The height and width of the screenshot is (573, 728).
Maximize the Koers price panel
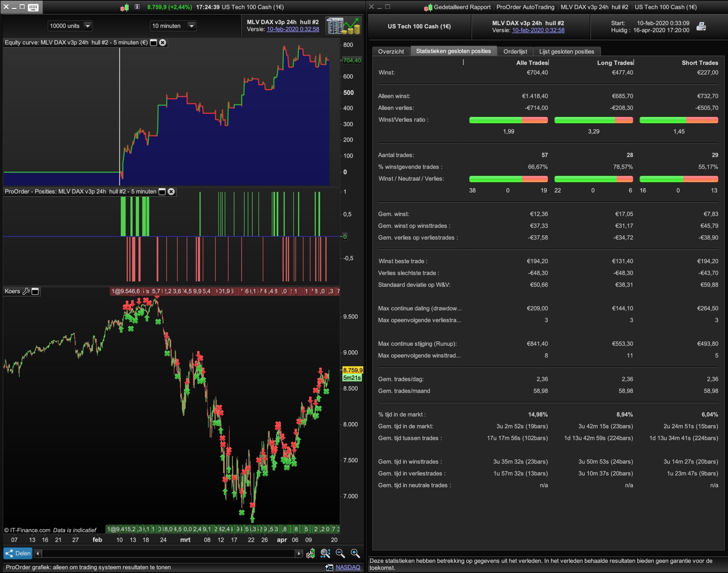point(35,291)
